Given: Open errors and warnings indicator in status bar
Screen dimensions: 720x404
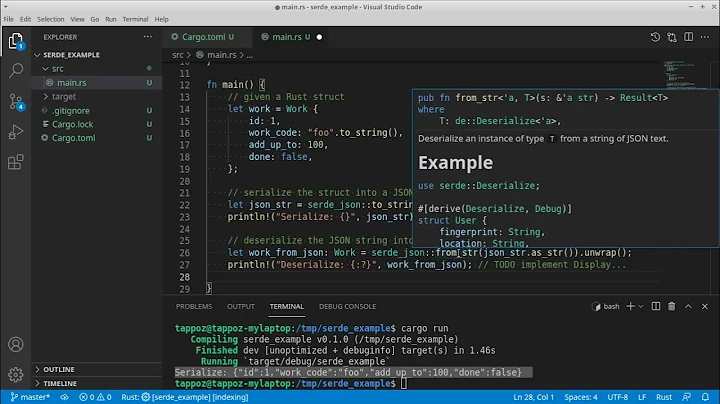Looking at the screenshot, I should (x=95, y=397).
